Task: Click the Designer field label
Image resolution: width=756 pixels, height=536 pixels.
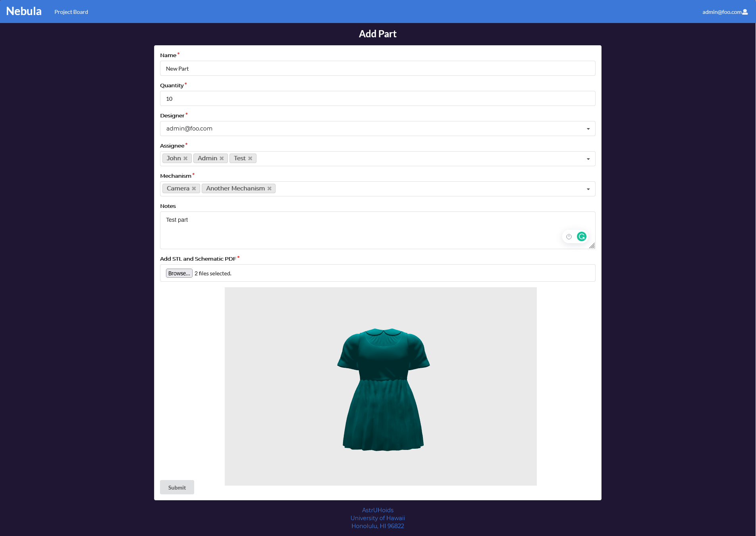Action: 172,115
